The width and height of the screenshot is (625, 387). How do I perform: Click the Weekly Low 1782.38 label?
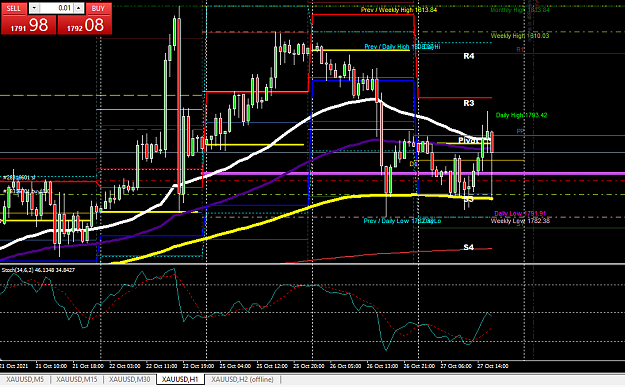point(520,221)
